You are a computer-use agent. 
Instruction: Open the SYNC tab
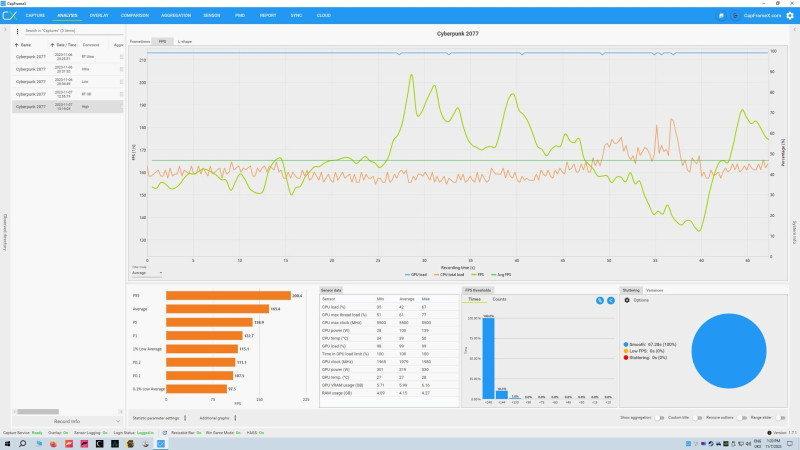[x=296, y=16]
